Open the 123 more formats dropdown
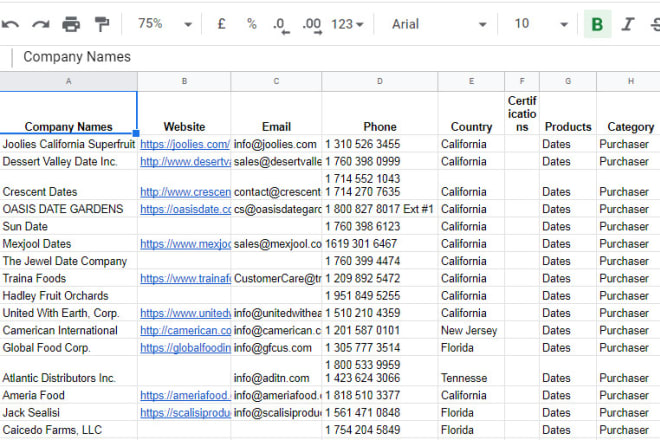Screen dimensions: 660x440 point(347,24)
